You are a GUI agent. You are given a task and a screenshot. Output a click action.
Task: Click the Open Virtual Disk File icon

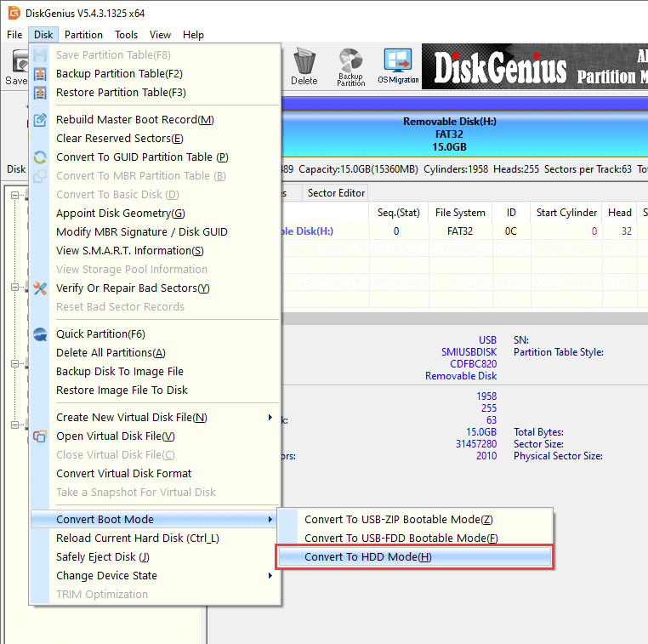click(x=40, y=436)
